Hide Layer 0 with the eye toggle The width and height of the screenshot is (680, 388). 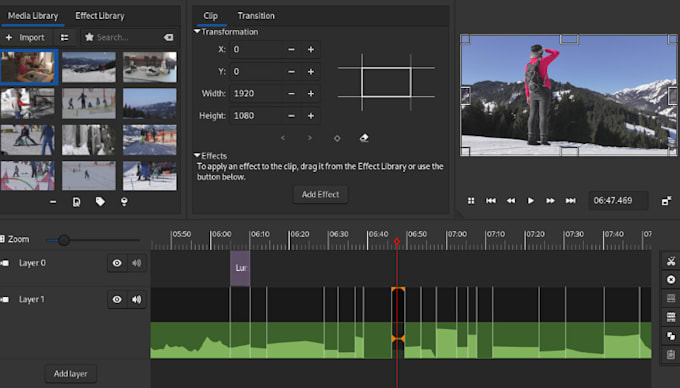coord(117,263)
